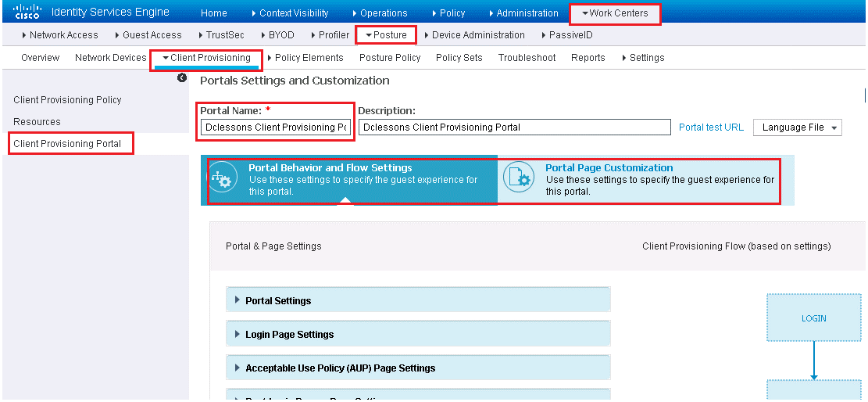Click the Identity Services Engine title
The image size is (868, 402).
coord(110,13)
